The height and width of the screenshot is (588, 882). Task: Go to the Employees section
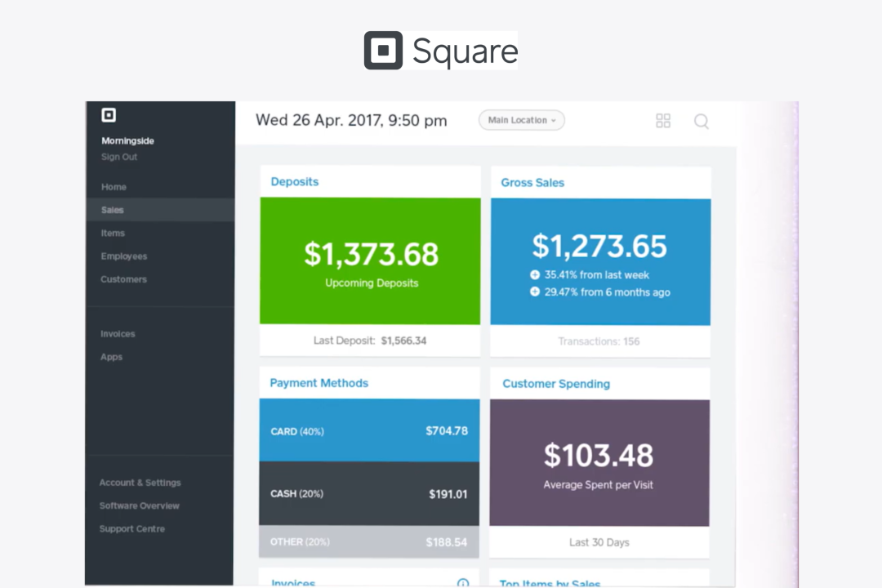point(123,256)
